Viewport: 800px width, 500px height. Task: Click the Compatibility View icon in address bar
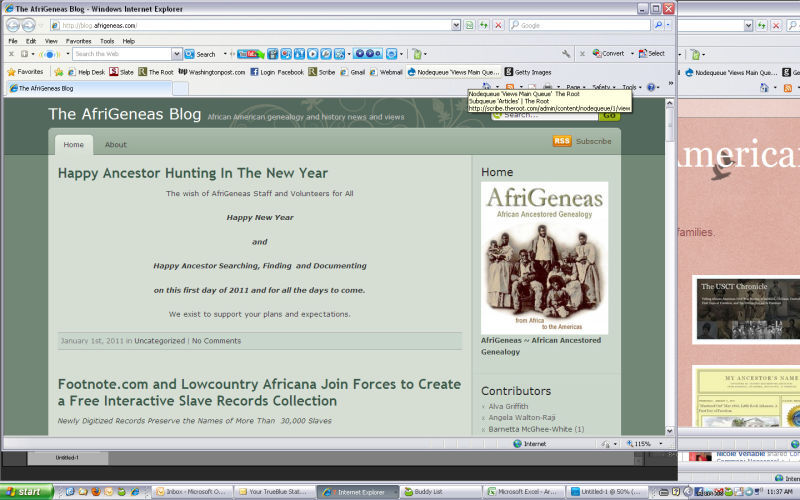pos(469,25)
